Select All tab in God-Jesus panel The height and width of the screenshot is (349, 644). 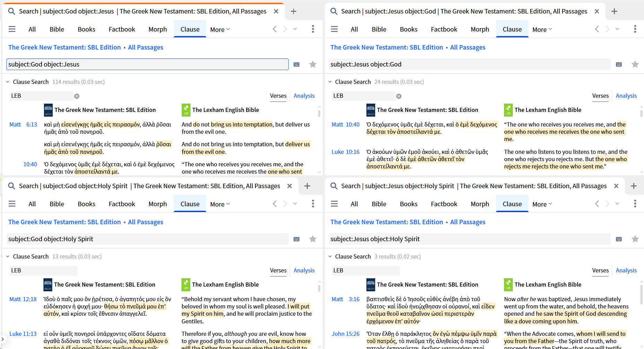pos(32,29)
